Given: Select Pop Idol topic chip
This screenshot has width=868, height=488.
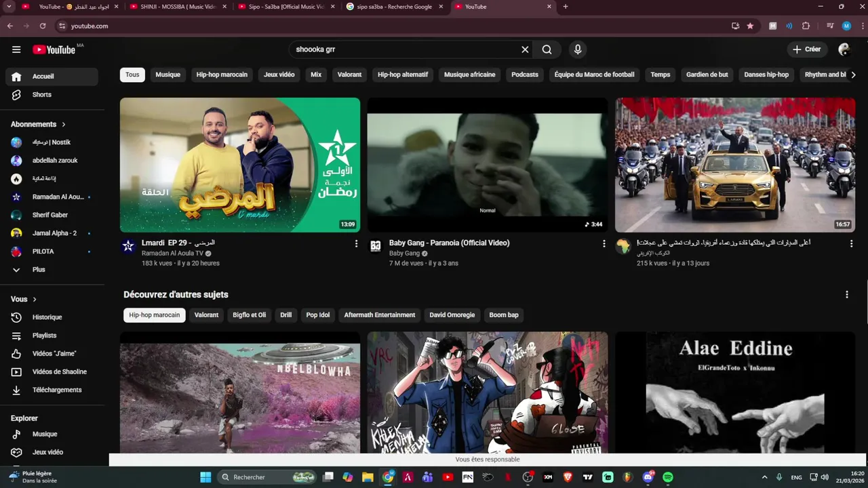Looking at the screenshot, I should point(317,315).
